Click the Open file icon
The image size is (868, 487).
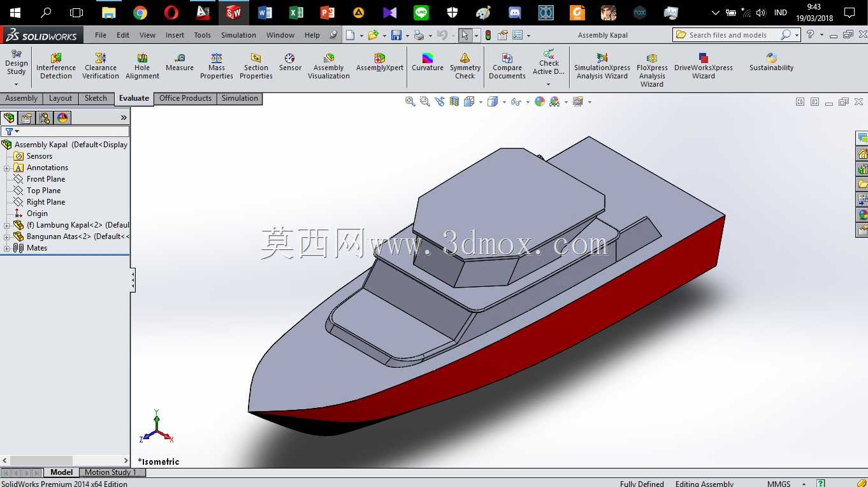(373, 35)
